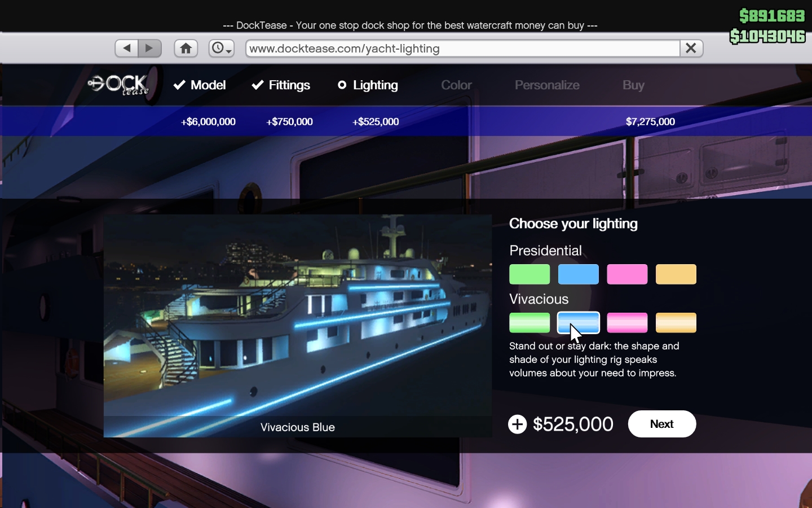Close the browser with the X button
Screen dimensions: 812x508
point(691,49)
